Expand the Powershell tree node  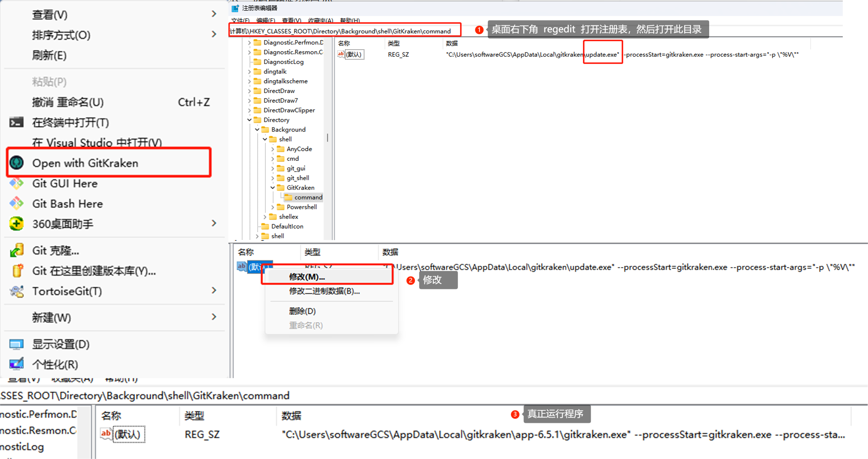[x=273, y=207]
